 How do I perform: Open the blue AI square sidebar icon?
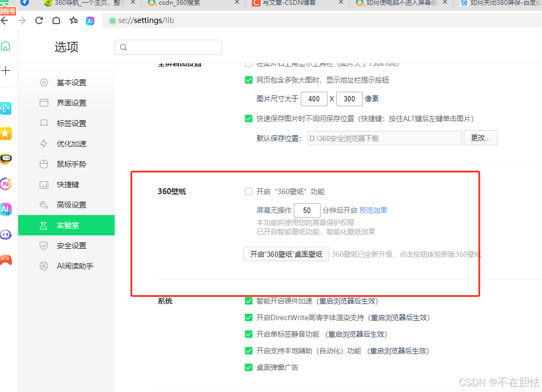pos(5,209)
